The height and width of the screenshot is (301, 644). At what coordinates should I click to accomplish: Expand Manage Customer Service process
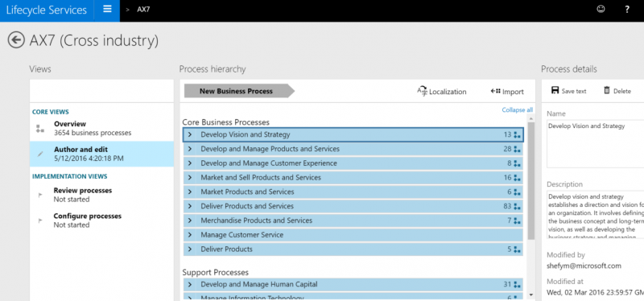pos(190,235)
